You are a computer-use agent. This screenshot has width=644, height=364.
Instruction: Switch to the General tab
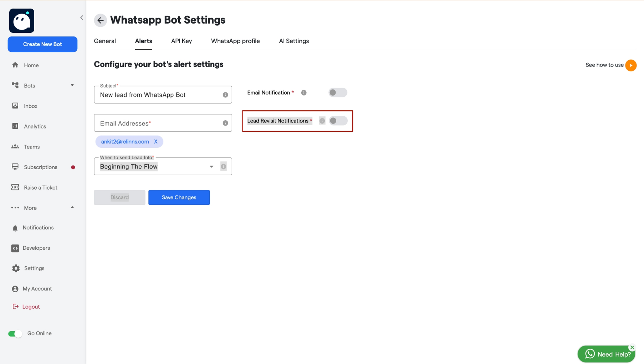(x=105, y=41)
